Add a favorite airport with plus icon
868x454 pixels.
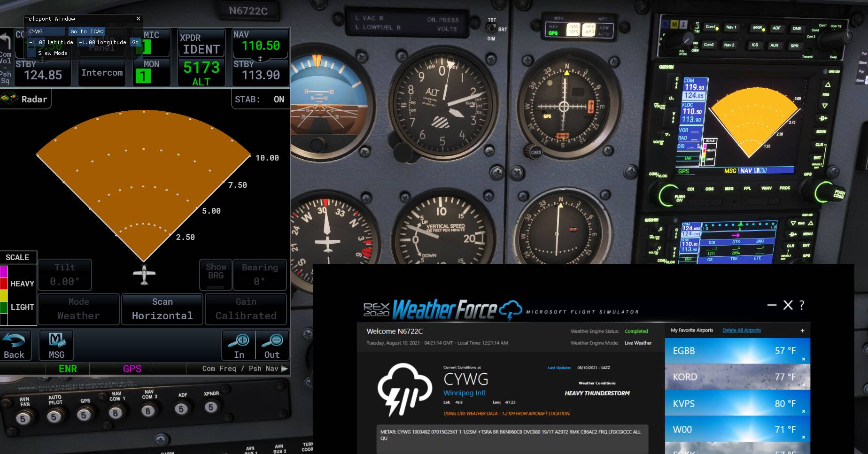click(x=802, y=331)
